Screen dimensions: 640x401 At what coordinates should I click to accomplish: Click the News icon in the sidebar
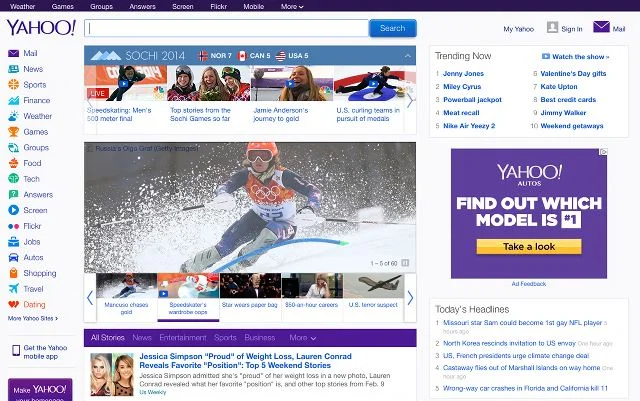(x=13, y=69)
